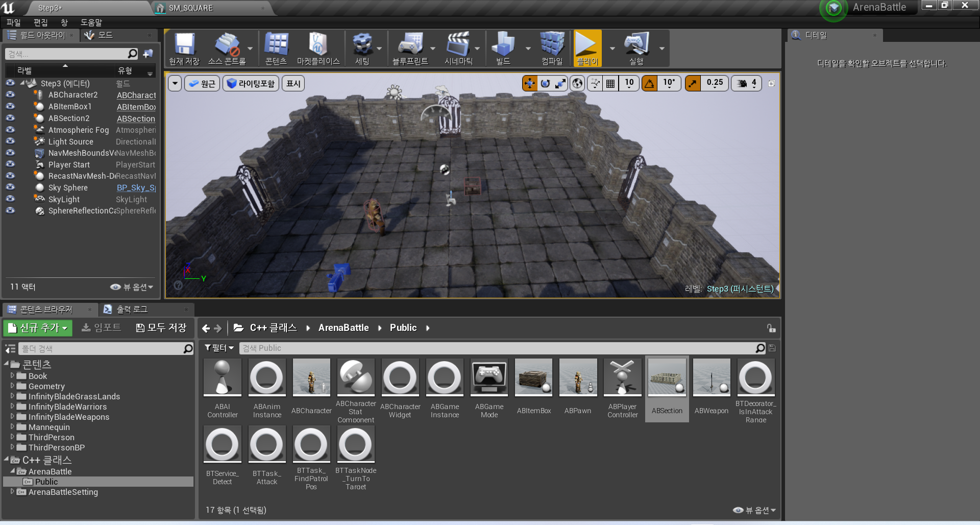Toggle visibility of Light Source
This screenshot has width=980, height=525.
coord(10,141)
